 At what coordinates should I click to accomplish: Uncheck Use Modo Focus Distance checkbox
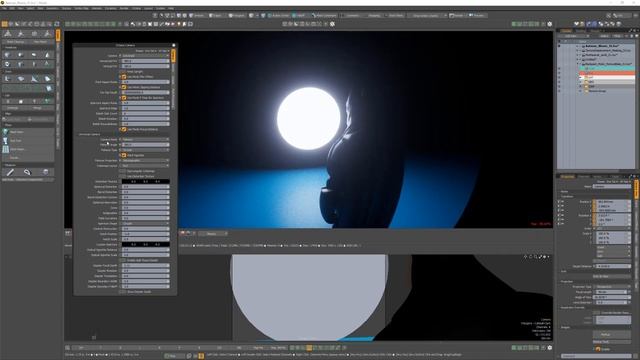tap(124, 129)
